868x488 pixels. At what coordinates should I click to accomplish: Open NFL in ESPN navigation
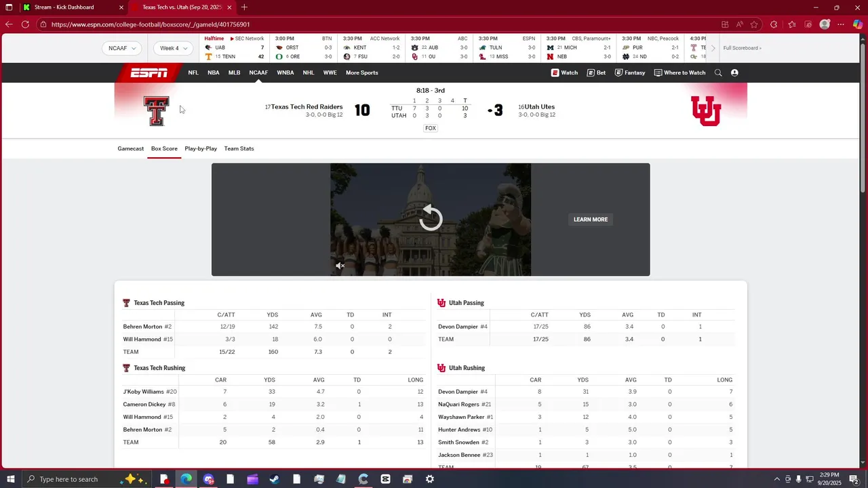tap(193, 73)
